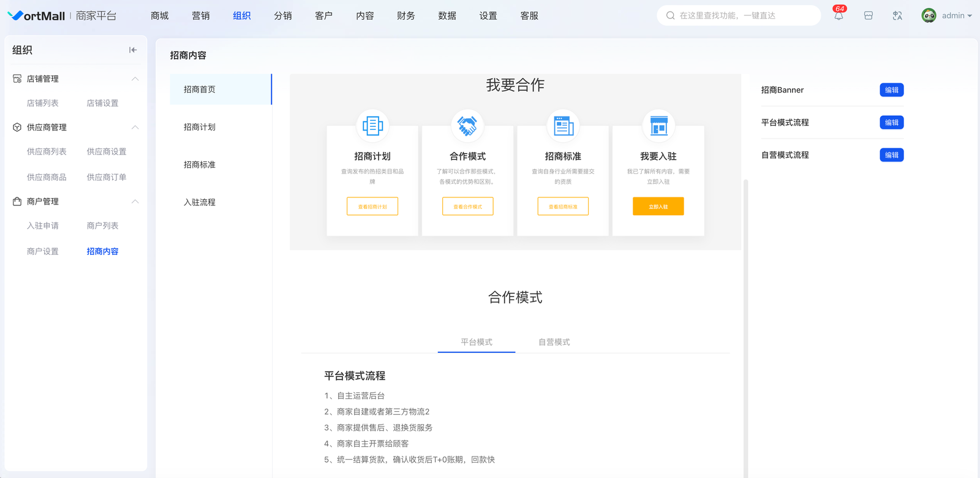
Task: Switch to the 自营模式 tab
Action: pos(554,342)
